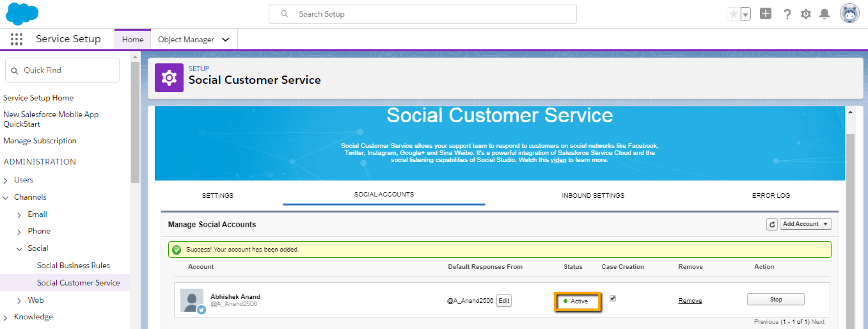Open the INBOUND SETTINGS tab
Image resolution: width=868 pixels, height=329 pixels.
pyautogui.click(x=593, y=195)
